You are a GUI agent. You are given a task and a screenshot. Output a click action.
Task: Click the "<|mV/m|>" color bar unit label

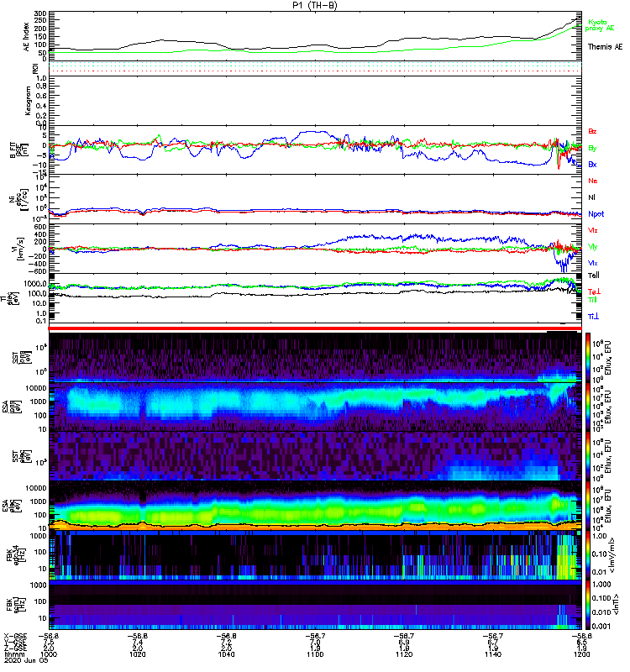(613, 555)
